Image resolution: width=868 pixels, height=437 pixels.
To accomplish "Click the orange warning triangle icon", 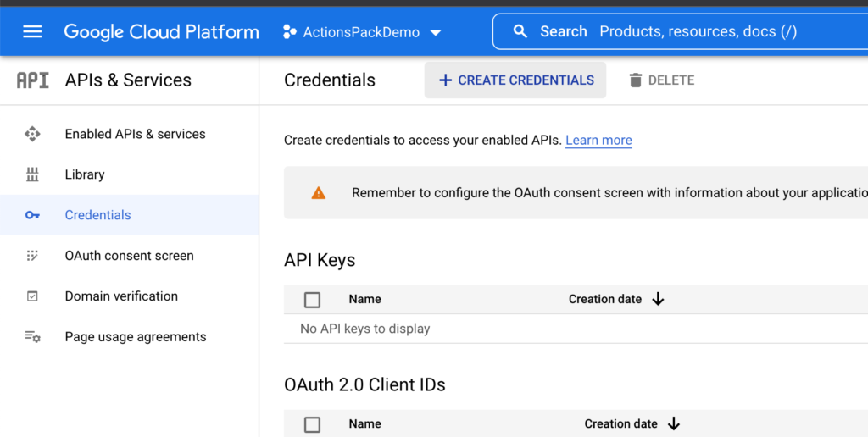I will point(319,193).
